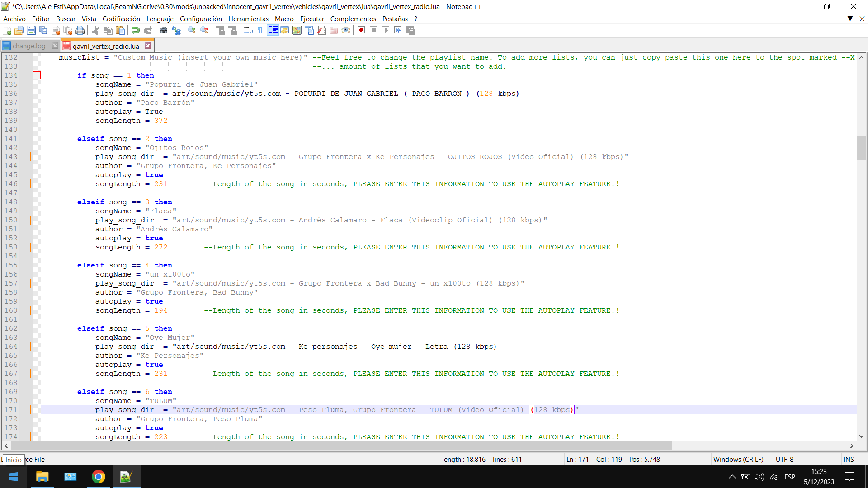The image size is (868, 488).
Task: Switch to the change.log tab
Action: tap(29, 46)
